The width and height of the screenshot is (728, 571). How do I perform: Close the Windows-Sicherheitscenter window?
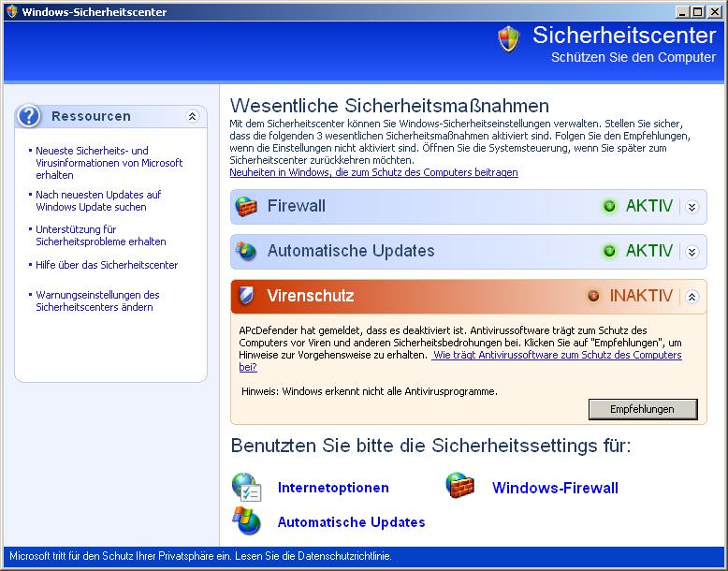pyautogui.click(x=715, y=12)
